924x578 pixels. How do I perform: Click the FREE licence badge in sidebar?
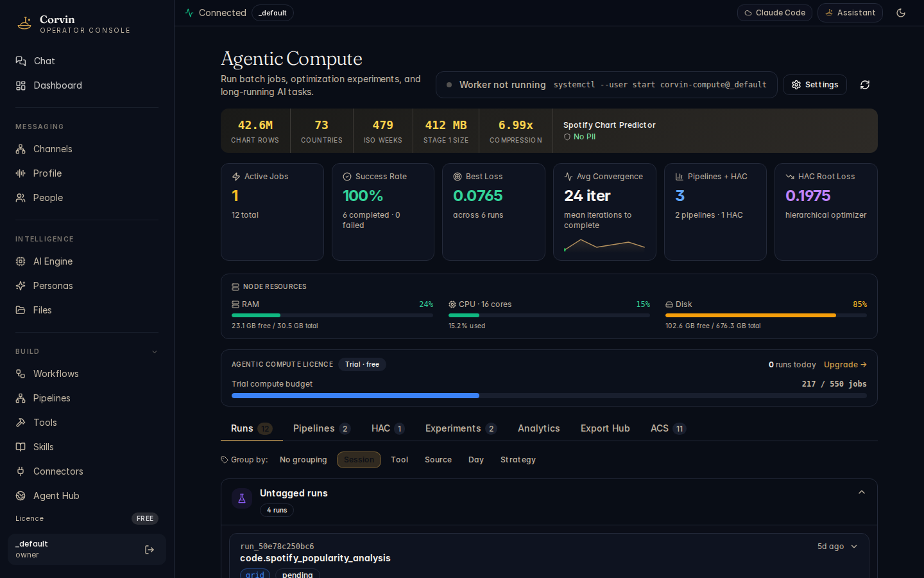tap(145, 519)
